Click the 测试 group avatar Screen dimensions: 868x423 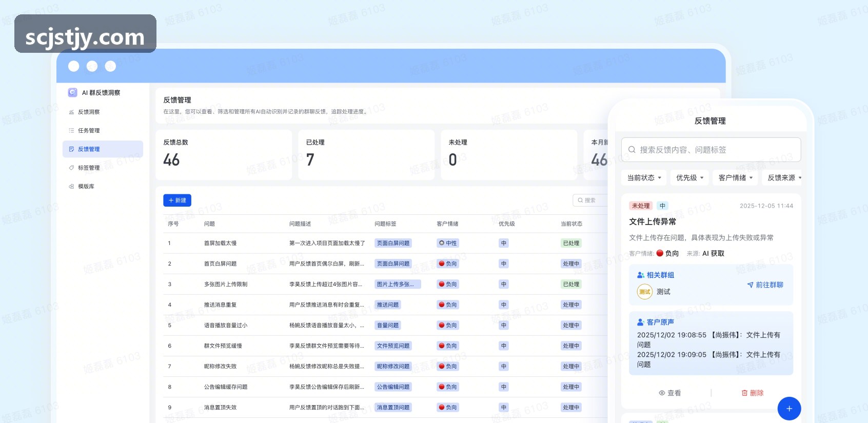645,292
